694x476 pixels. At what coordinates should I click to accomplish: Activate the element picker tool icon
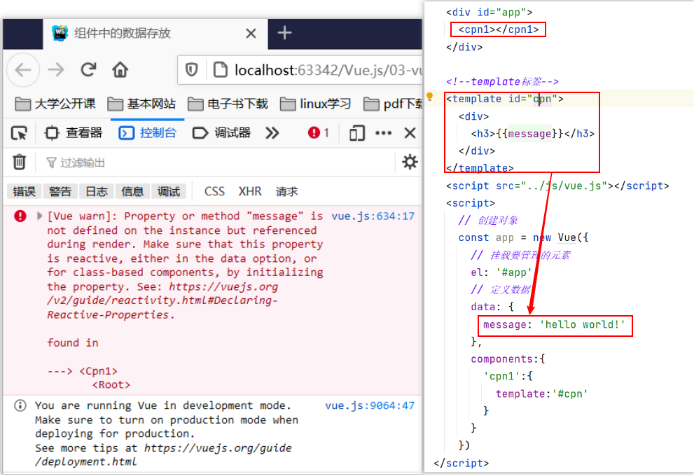(19, 133)
